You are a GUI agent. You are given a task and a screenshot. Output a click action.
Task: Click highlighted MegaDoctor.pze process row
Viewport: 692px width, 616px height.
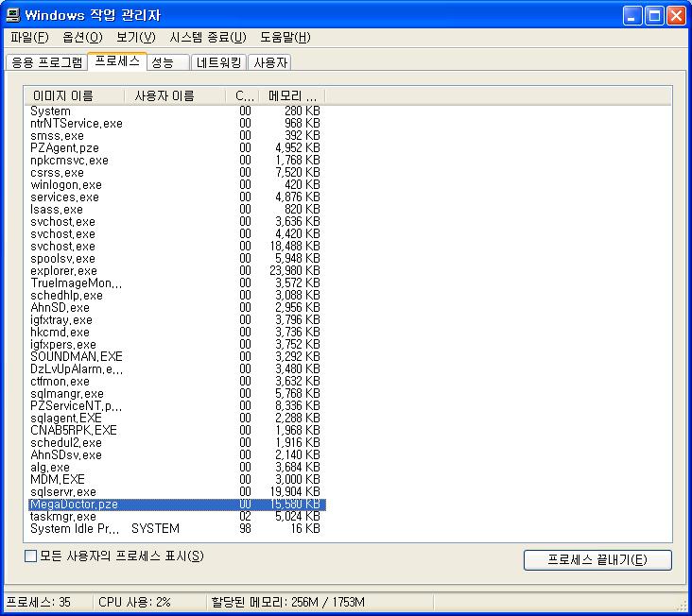point(177,504)
